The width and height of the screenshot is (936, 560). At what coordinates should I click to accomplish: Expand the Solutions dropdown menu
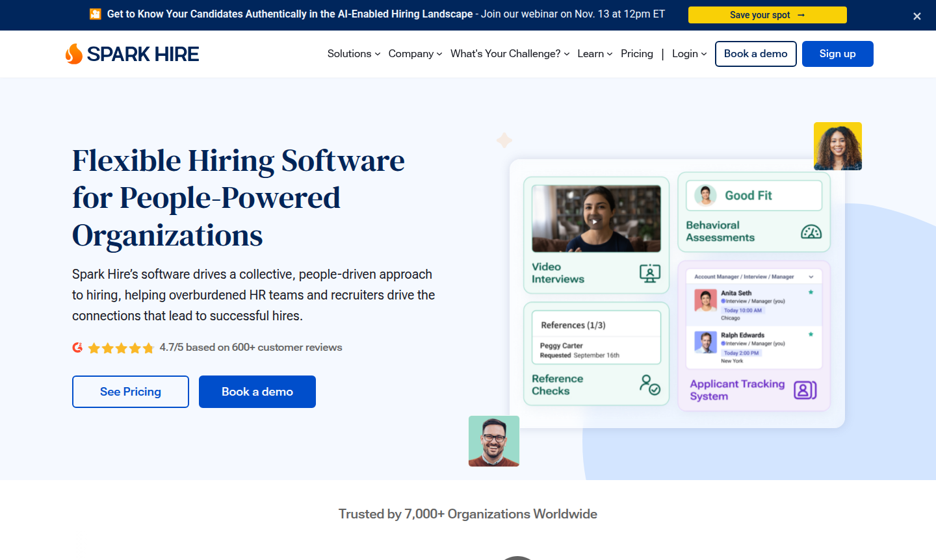click(354, 54)
